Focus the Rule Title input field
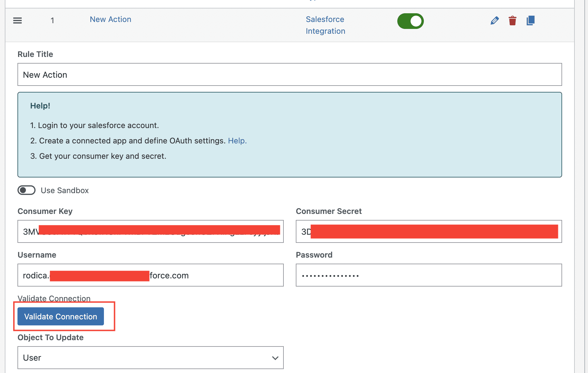This screenshot has width=588, height=373. point(289,74)
